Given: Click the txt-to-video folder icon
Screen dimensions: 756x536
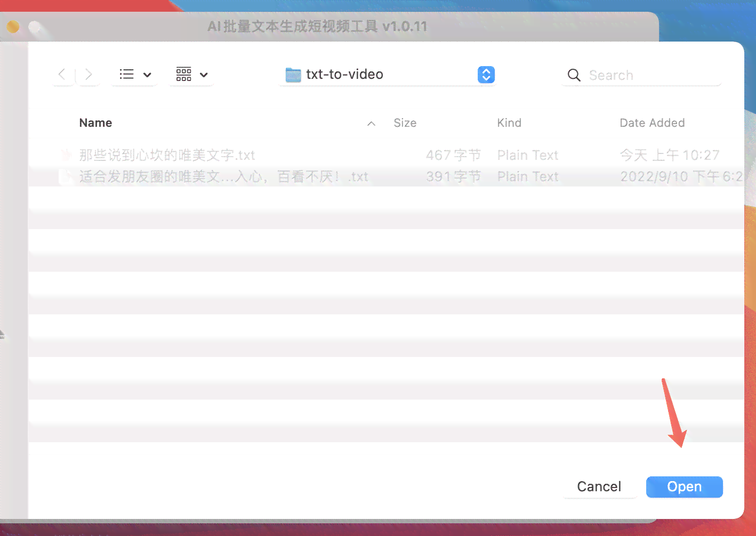Looking at the screenshot, I should click(293, 75).
